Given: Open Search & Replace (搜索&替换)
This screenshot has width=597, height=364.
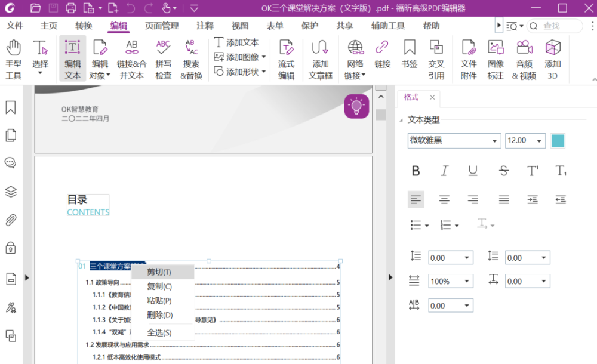Looking at the screenshot, I should [x=191, y=59].
